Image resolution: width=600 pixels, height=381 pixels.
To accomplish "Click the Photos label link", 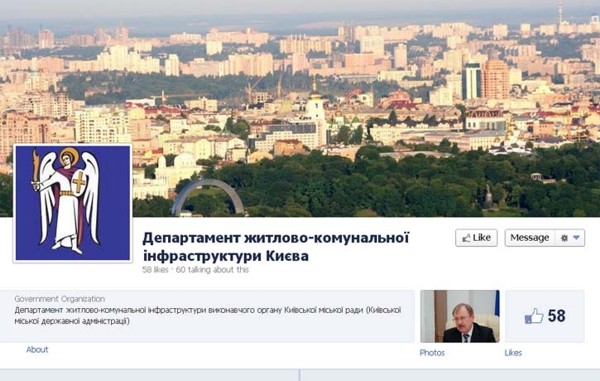I will [432, 353].
